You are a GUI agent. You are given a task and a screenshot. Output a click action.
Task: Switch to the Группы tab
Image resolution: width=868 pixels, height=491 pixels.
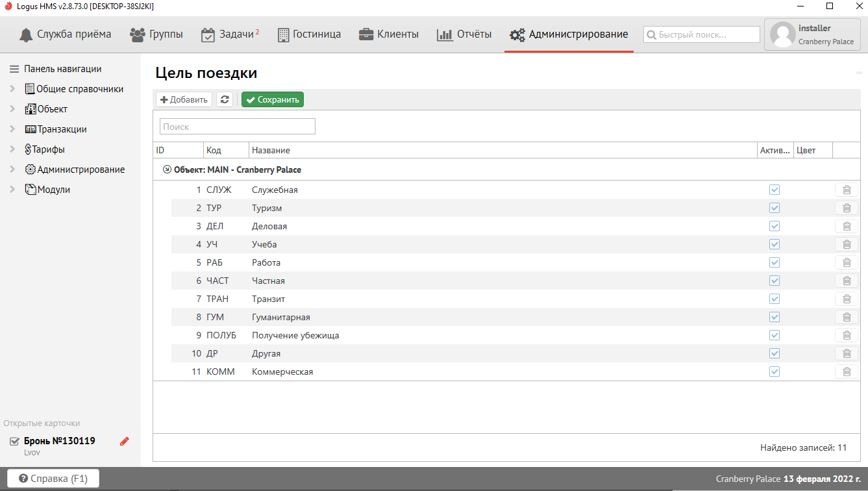click(x=156, y=34)
